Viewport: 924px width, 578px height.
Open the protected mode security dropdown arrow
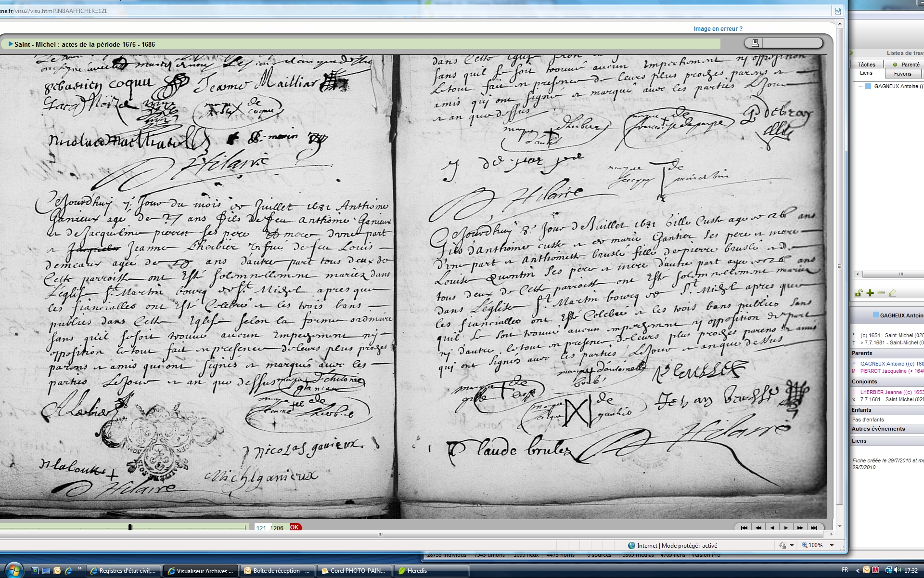pyautogui.click(x=792, y=545)
